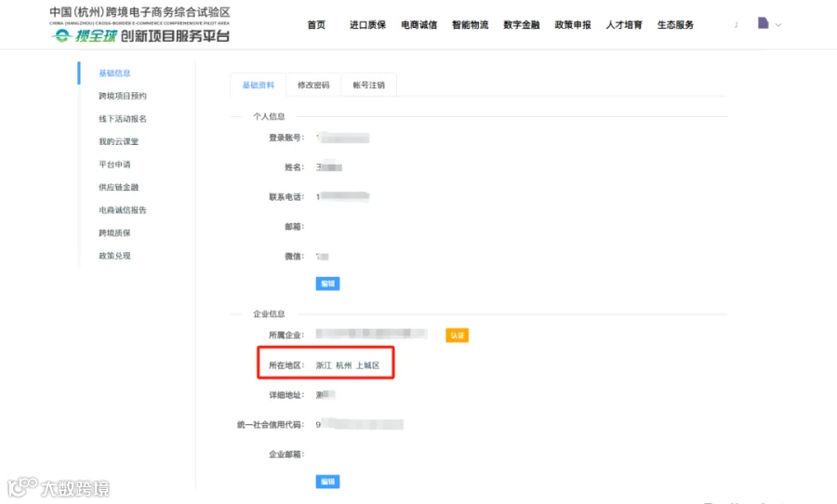Viewport: 837px width, 504px height.
Task: Select 我的云课堂 in the sidebar
Action: (x=118, y=141)
